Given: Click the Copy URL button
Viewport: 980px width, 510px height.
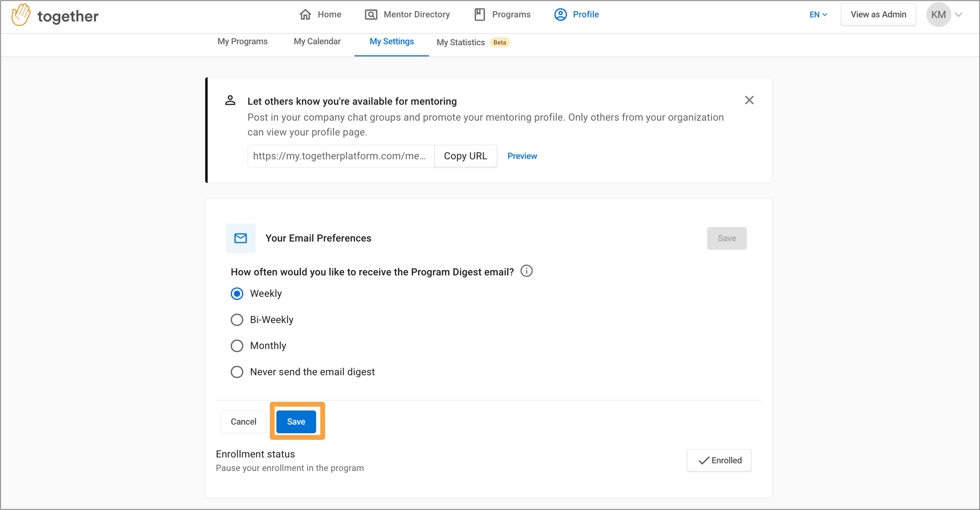Looking at the screenshot, I should (466, 156).
